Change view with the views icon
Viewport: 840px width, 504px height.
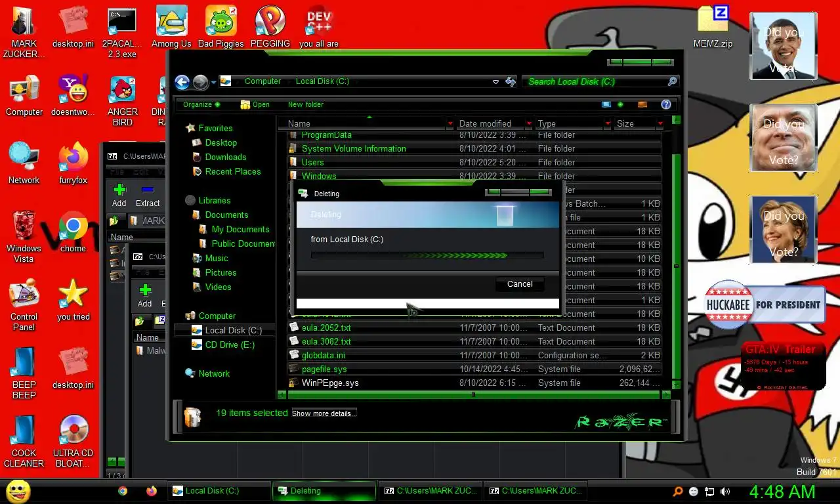(606, 104)
